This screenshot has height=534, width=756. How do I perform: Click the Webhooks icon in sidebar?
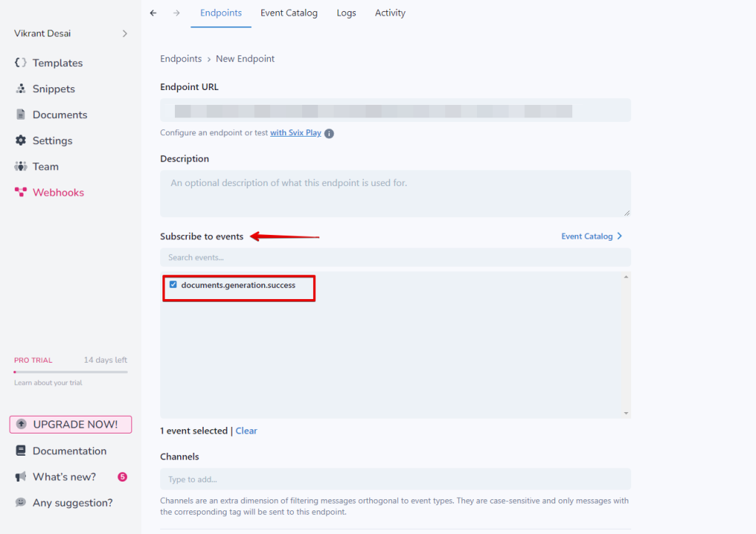click(21, 192)
